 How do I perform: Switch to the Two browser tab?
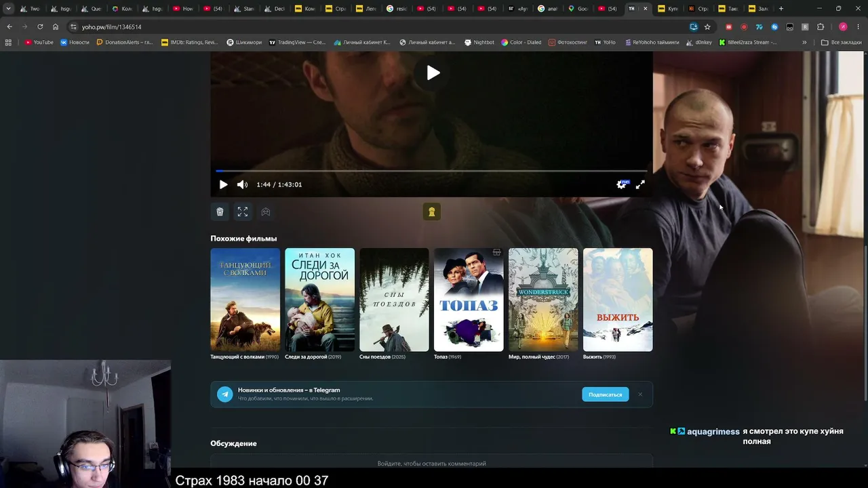(x=31, y=9)
